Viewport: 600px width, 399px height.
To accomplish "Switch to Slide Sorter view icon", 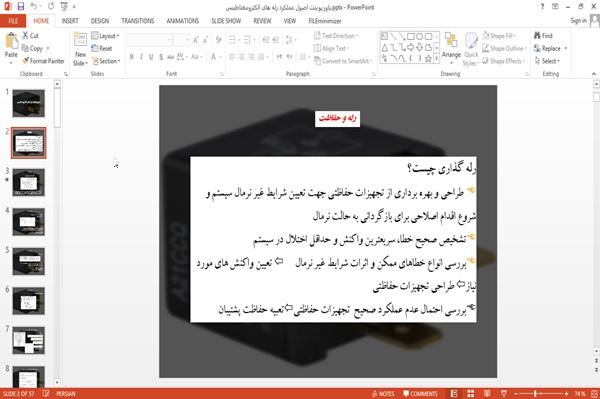I will tap(471, 394).
